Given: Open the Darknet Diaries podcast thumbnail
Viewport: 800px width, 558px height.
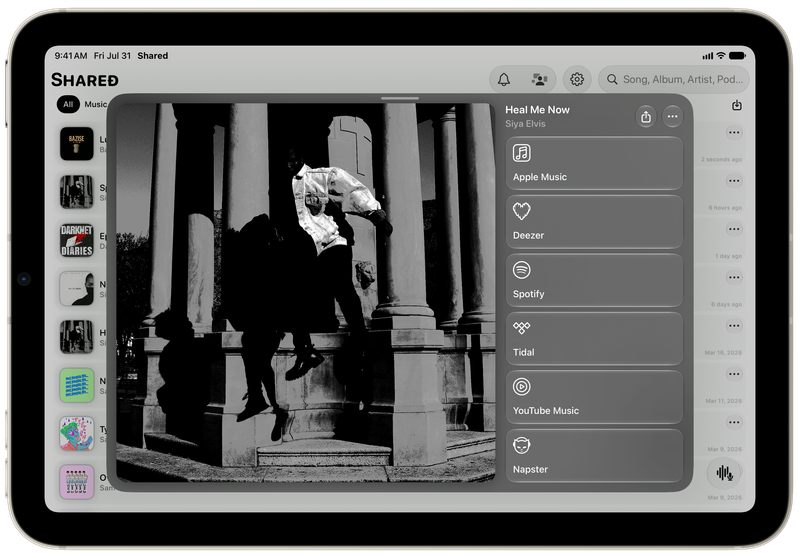Looking at the screenshot, I should 77,240.
